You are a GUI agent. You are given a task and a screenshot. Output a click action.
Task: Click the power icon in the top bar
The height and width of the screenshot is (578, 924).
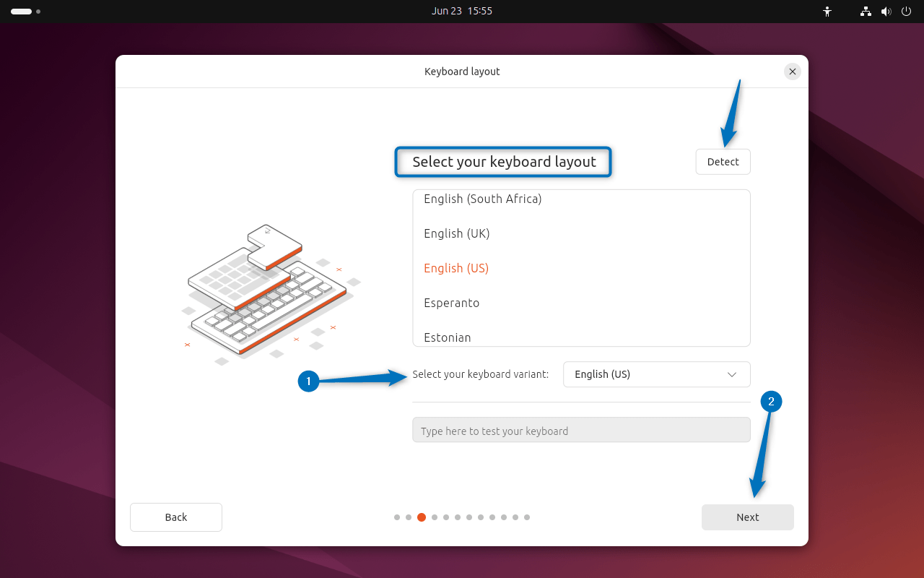(x=905, y=12)
